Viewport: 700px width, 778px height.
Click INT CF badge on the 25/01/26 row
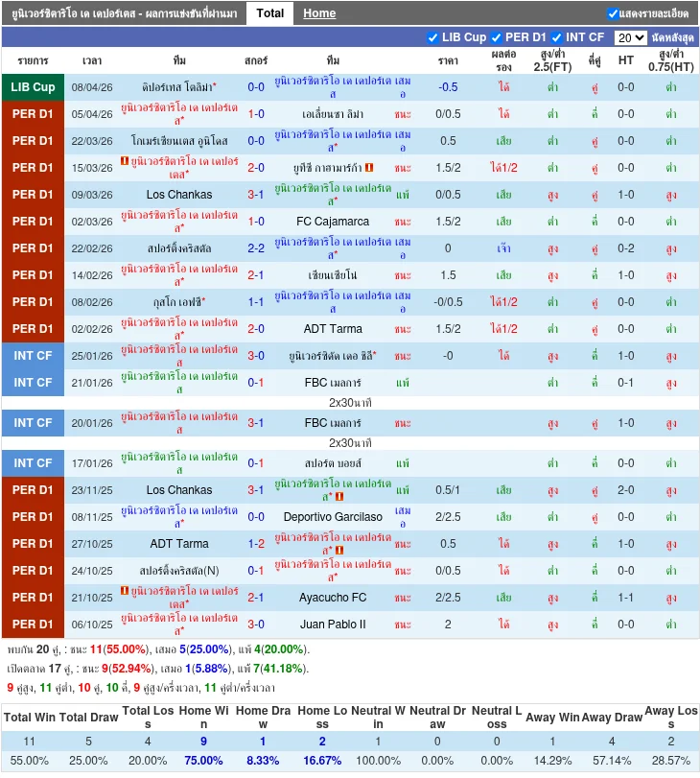33,356
